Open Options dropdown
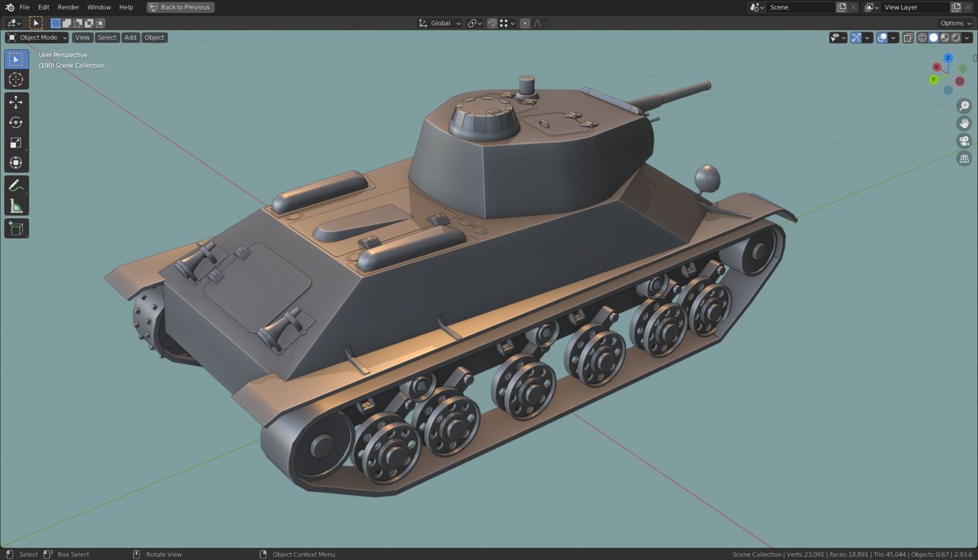This screenshot has height=560, width=978. pyautogui.click(x=956, y=23)
